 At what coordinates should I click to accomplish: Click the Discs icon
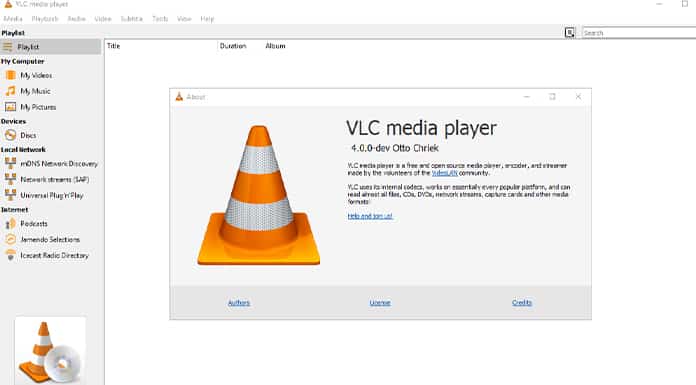pos(11,135)
